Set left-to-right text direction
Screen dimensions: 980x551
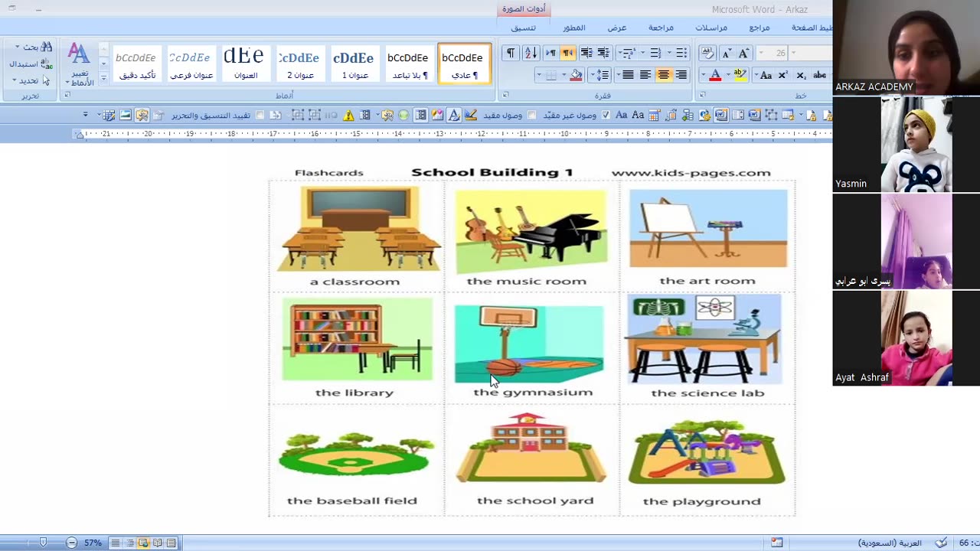click(550, 53)
